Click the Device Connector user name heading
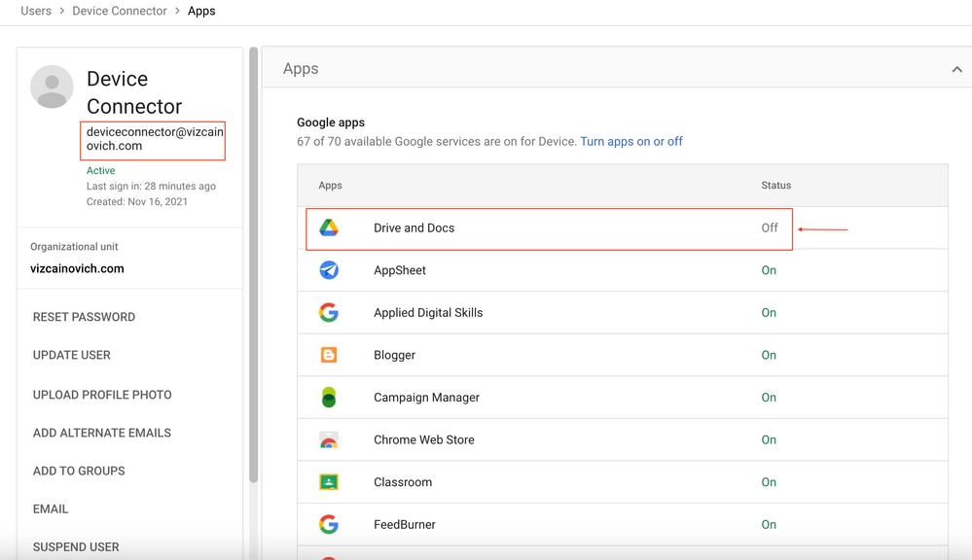972x560 pixels. pyautogui.click(x=134, y=92)
